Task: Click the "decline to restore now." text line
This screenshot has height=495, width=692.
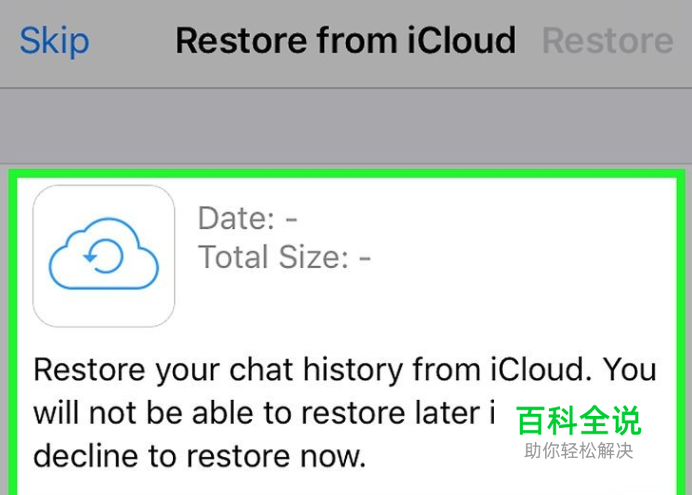Action: point(200,456)
